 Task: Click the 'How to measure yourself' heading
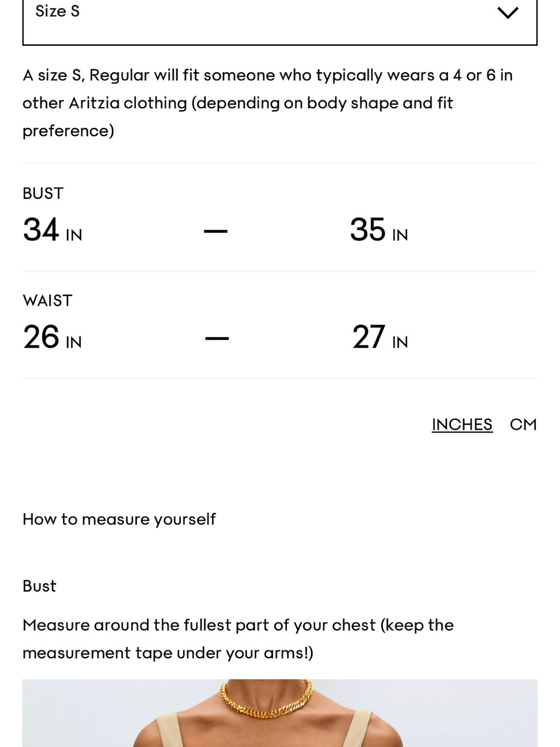[x=119, y=519]
